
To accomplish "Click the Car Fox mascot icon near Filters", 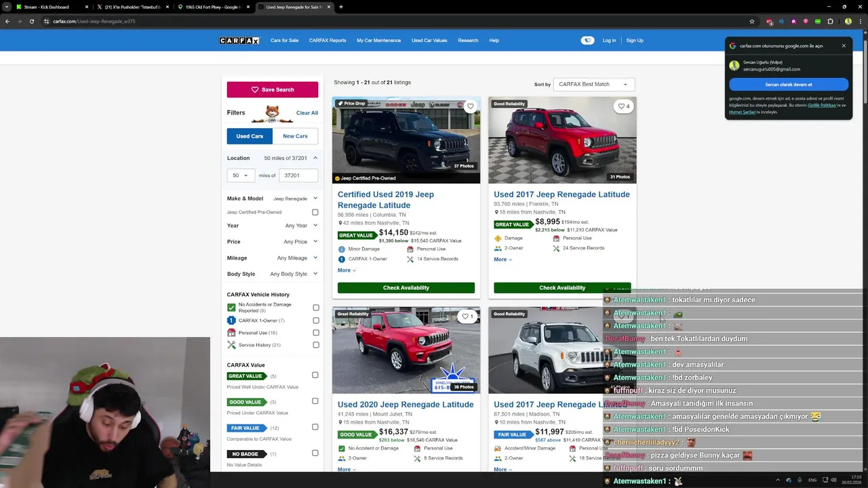I will pos(272,113).
